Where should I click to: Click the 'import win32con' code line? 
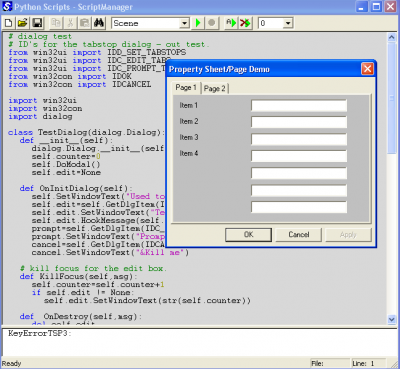point(45,108)
